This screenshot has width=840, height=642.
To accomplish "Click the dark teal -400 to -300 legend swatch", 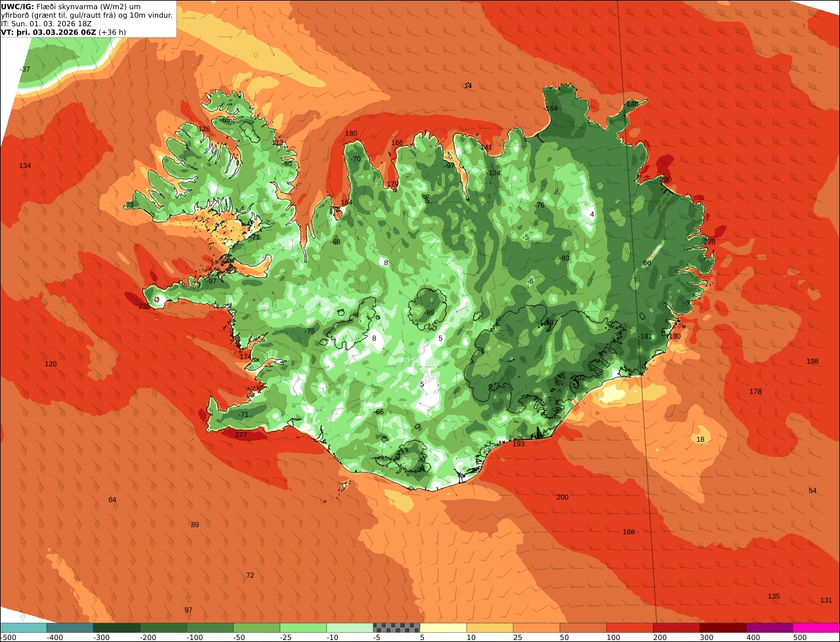I will 70,628.
